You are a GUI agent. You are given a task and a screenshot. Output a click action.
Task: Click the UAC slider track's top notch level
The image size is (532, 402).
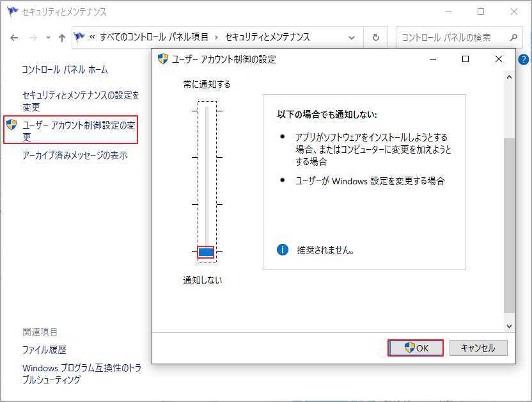tap(207, 111)
